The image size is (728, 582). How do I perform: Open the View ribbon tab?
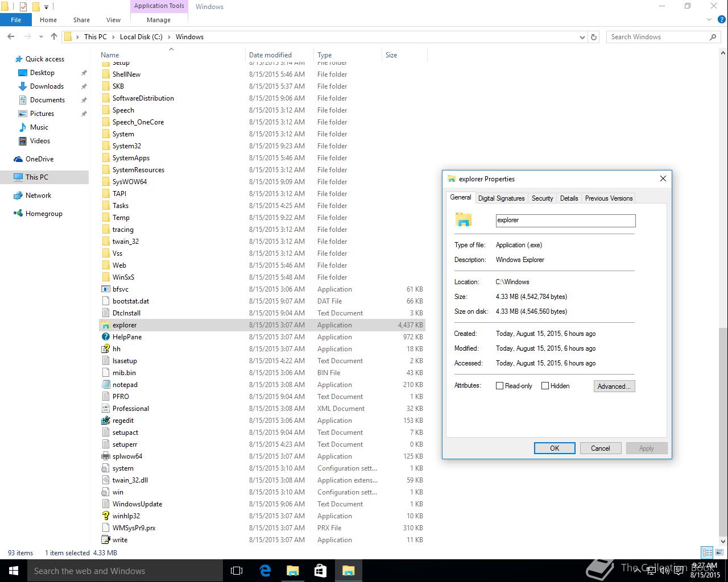pyautogui.click(x=113, y=20)
